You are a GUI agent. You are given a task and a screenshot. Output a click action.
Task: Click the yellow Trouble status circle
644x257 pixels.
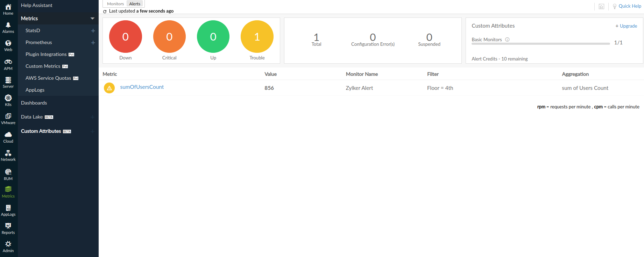257,37
